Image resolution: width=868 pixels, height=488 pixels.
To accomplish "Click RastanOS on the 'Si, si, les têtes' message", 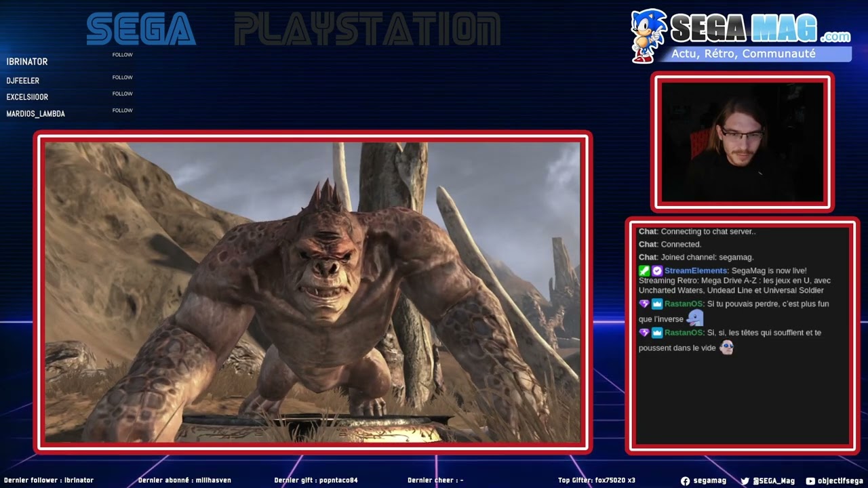I will point(684,333).
